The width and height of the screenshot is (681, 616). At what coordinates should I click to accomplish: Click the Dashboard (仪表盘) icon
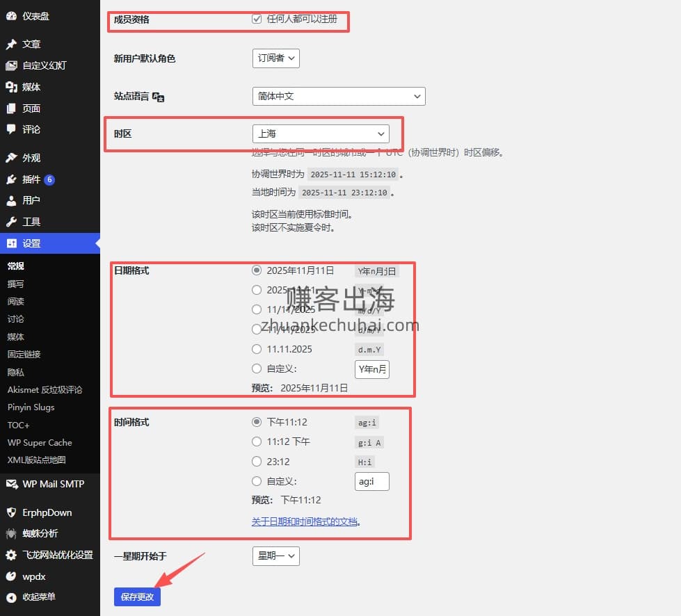point(11,16)
